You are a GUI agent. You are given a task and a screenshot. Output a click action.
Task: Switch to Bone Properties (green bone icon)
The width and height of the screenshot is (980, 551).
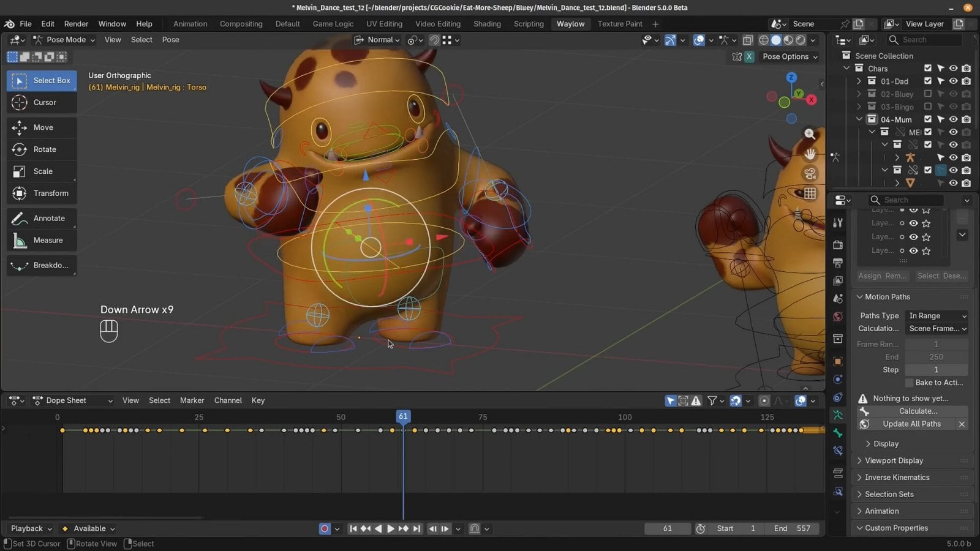tap(837, 432)
